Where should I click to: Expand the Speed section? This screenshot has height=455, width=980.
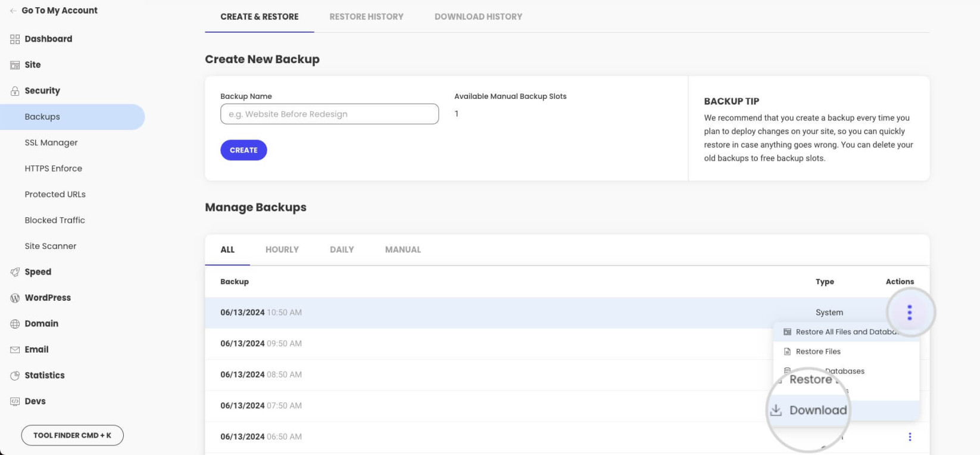coord(38,272)
